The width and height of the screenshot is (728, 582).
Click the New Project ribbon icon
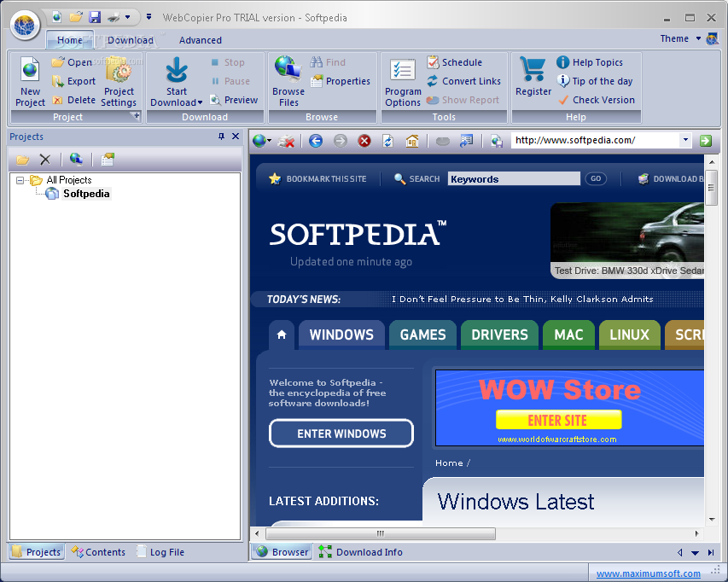30,71
